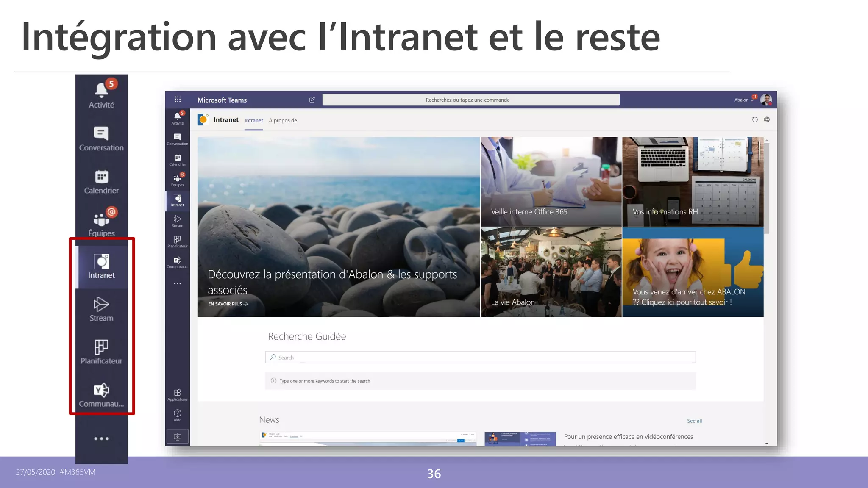Open the Vos informations RH tile
Viewport: 868px width, 488px height.
693,181
